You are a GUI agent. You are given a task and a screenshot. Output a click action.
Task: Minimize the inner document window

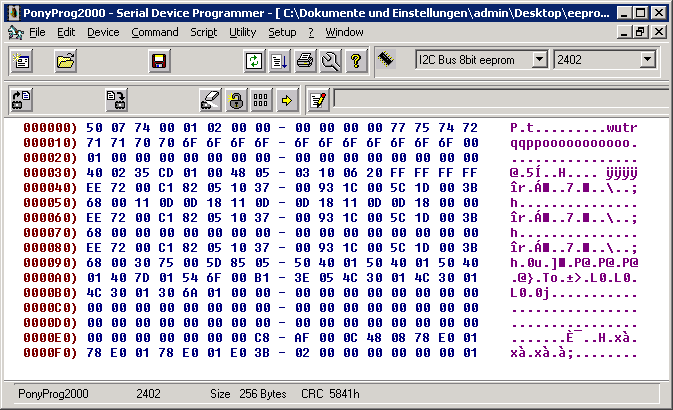tap(624, 32)
